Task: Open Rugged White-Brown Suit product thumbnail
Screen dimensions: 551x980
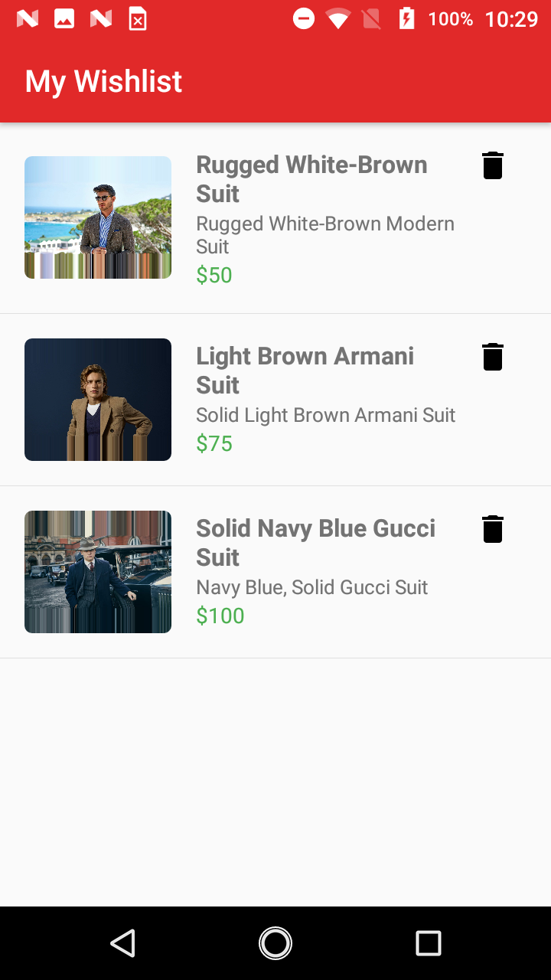Action: coord(98,217)
